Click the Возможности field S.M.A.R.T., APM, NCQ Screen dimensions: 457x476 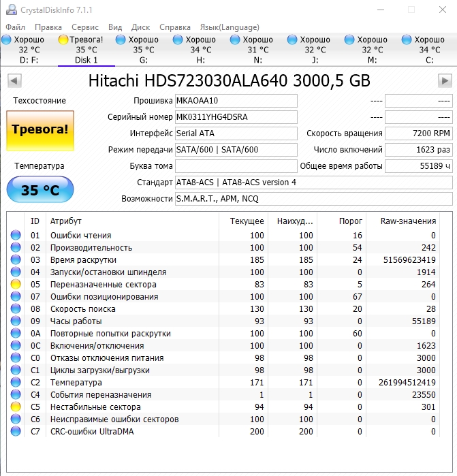(314, 199)
